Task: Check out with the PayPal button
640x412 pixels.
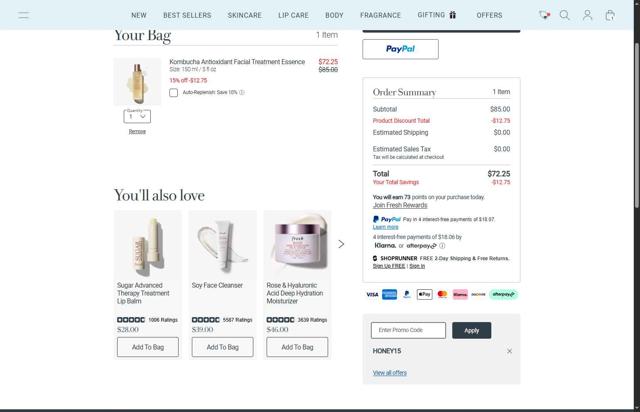Action: point(400,49)
